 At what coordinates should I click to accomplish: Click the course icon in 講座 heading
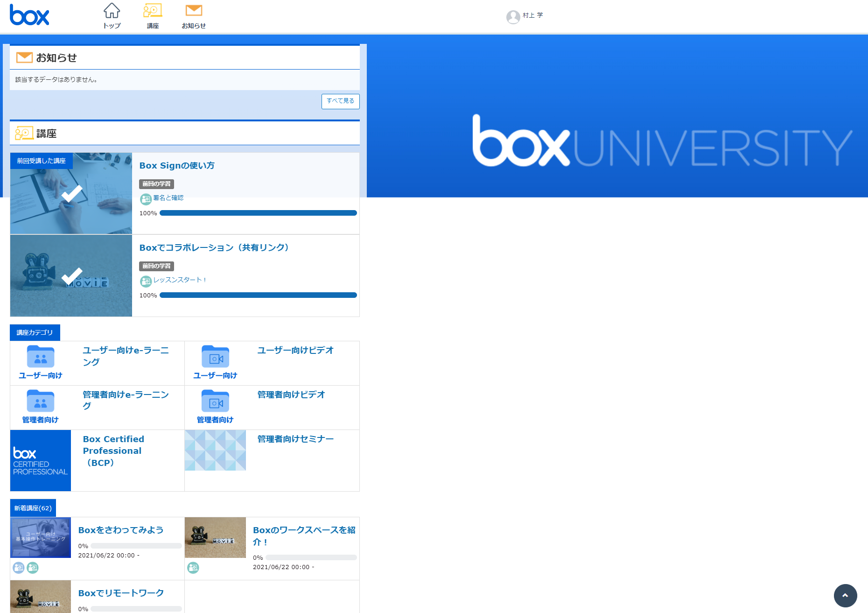tap(24, 133)
